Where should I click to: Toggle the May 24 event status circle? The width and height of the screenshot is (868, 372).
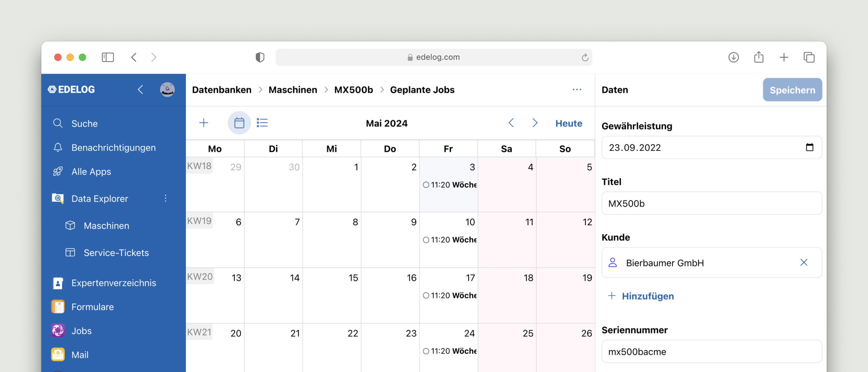point(426,351)
